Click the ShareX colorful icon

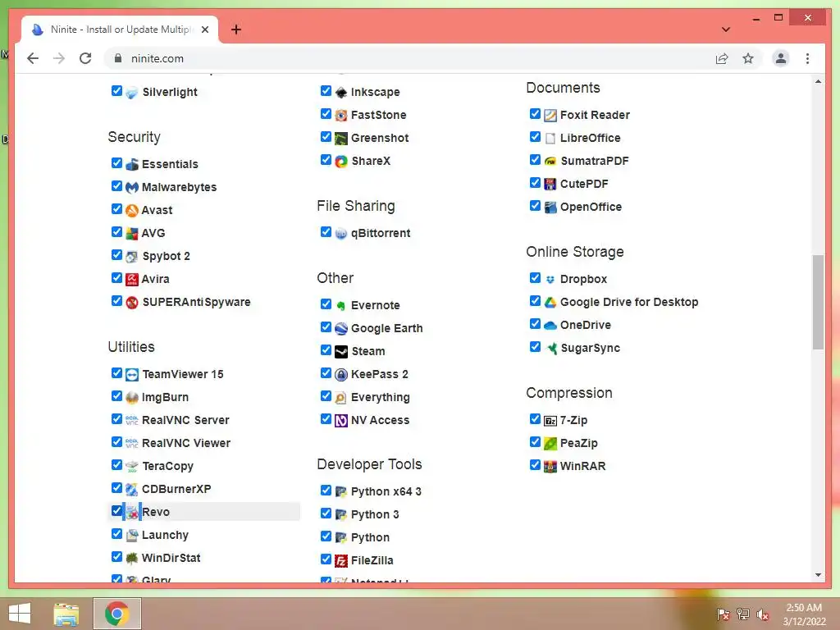point(341,162)
